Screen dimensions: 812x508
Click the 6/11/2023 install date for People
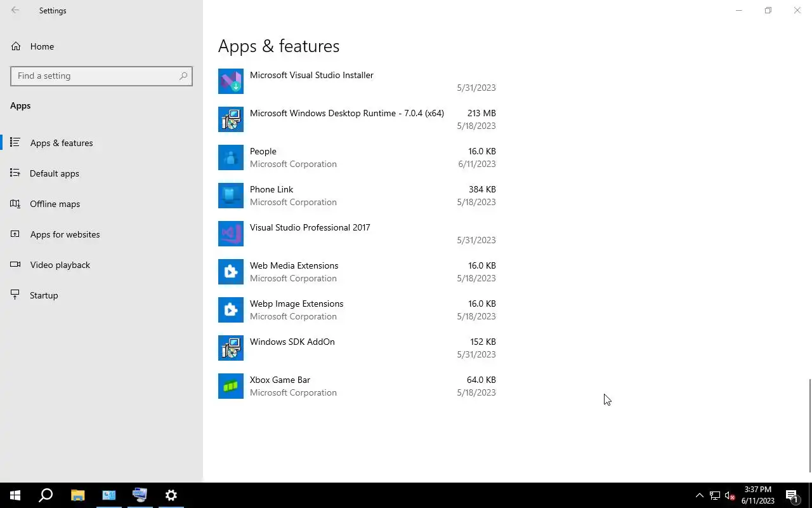[477, 164]
